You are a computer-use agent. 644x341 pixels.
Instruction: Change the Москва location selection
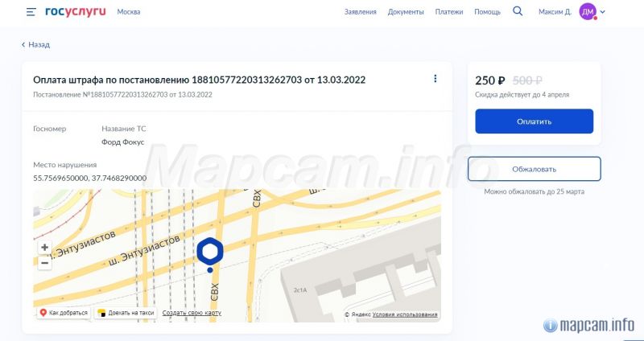pyautogui.click(x=128, y=12)
